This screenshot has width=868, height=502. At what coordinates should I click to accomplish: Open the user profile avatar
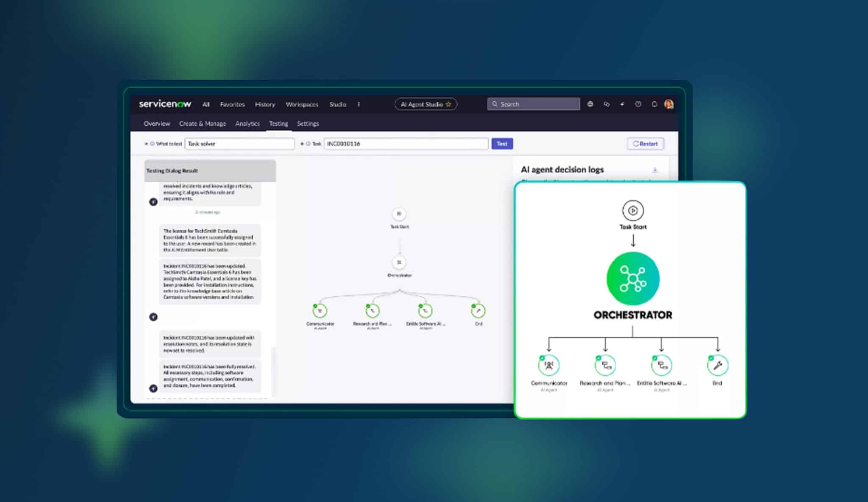[x=669, y=104]
